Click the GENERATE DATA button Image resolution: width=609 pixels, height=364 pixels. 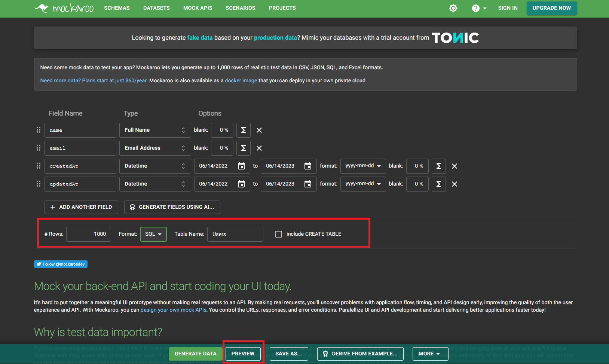(x=195, y=354)
